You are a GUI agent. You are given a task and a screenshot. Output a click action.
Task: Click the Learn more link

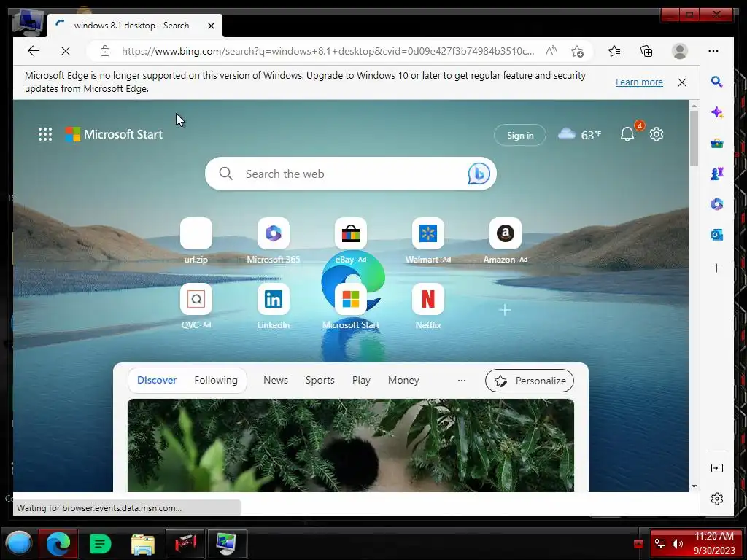tap(639, 82)
